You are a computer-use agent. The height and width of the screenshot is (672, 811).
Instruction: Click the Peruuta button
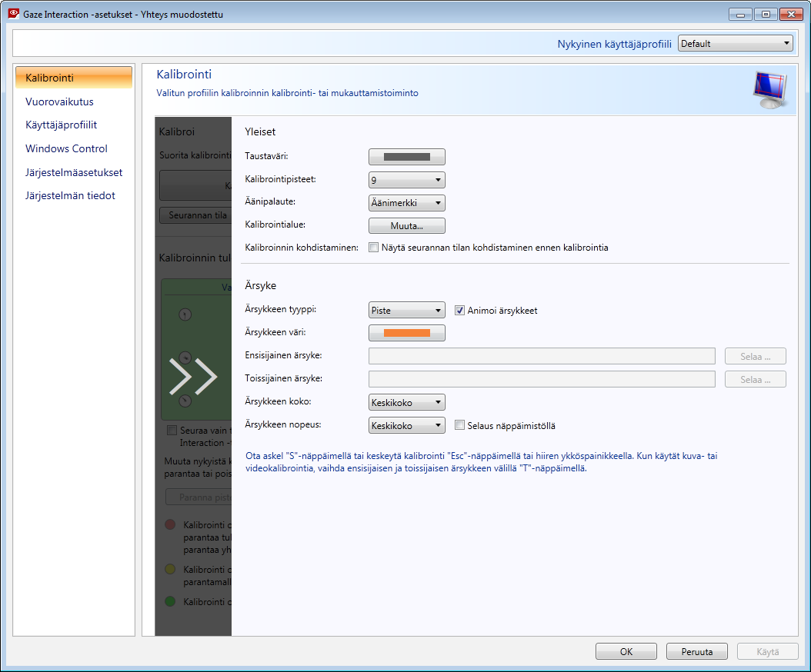click(696, 651)
